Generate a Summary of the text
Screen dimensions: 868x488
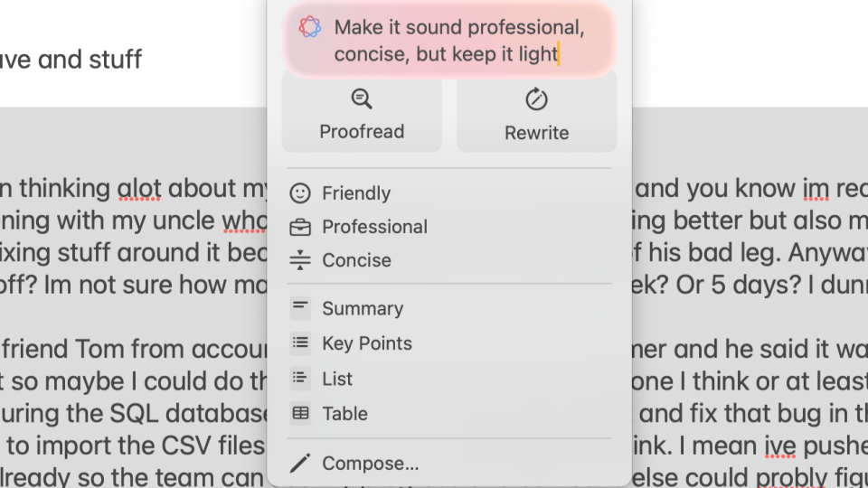362,308
